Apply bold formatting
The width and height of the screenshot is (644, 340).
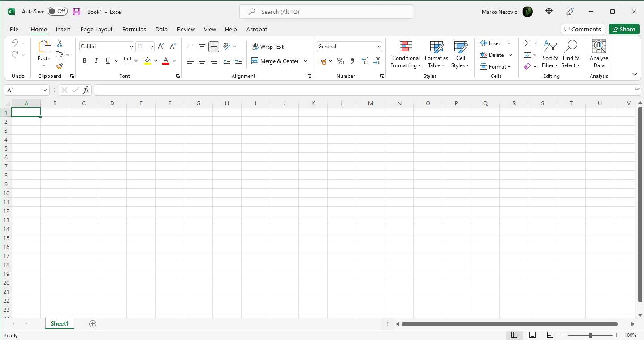click(85, 60)
